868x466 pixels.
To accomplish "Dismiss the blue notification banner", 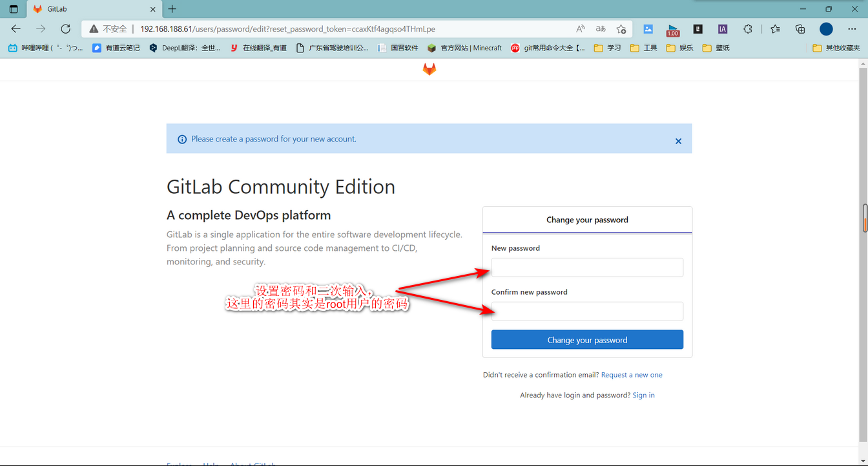I will (x=678, y=140).
